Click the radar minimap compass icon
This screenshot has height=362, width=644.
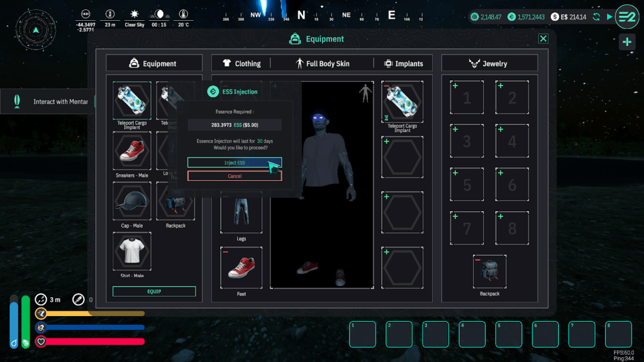click(x=36, y=30)
